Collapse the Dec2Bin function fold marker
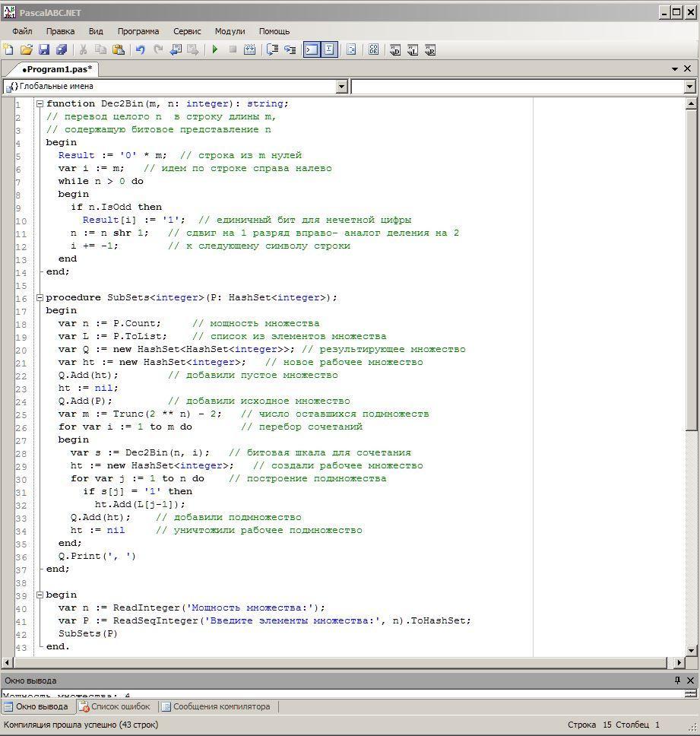Viewport: 700px width, 736px height. (40, 104)
